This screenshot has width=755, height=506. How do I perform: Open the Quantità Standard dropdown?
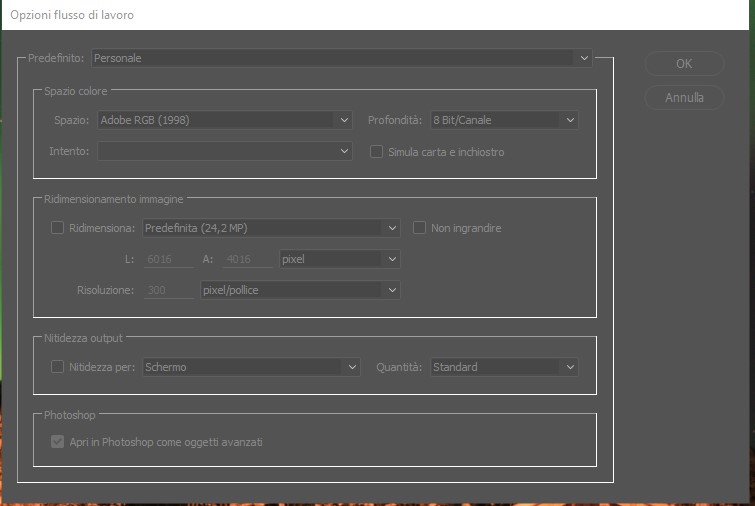tap(504, 367)
